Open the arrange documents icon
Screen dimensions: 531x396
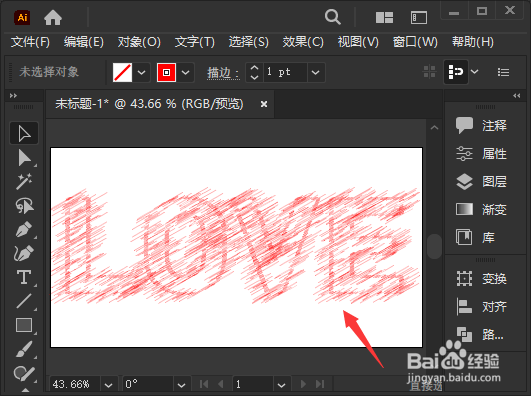384,17
